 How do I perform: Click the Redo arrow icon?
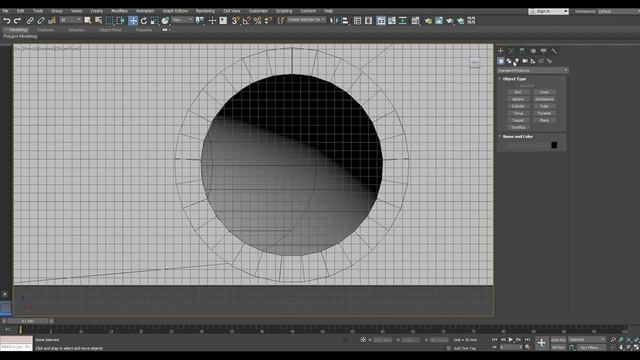pyautogui.click(x=18, y=20)
